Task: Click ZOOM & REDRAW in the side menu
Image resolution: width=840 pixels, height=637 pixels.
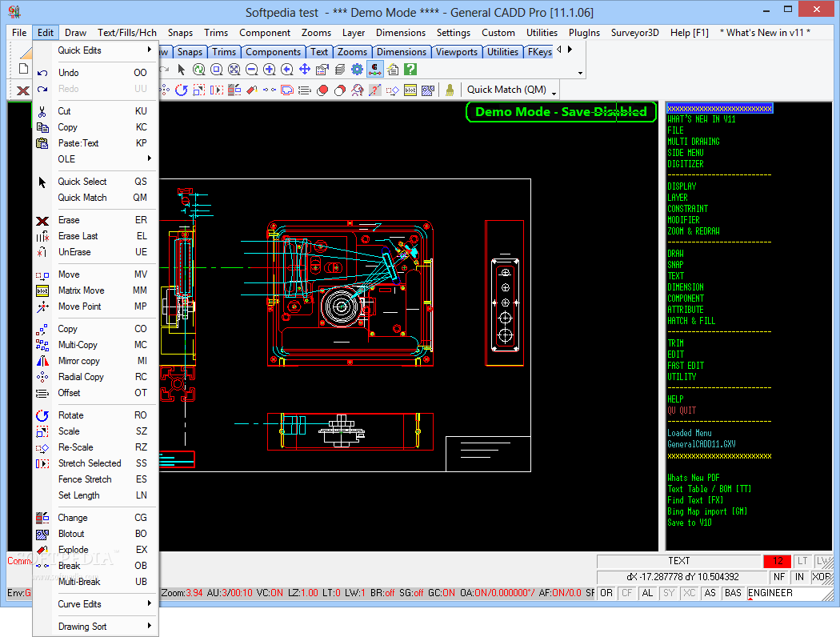Action: point(694,231)
